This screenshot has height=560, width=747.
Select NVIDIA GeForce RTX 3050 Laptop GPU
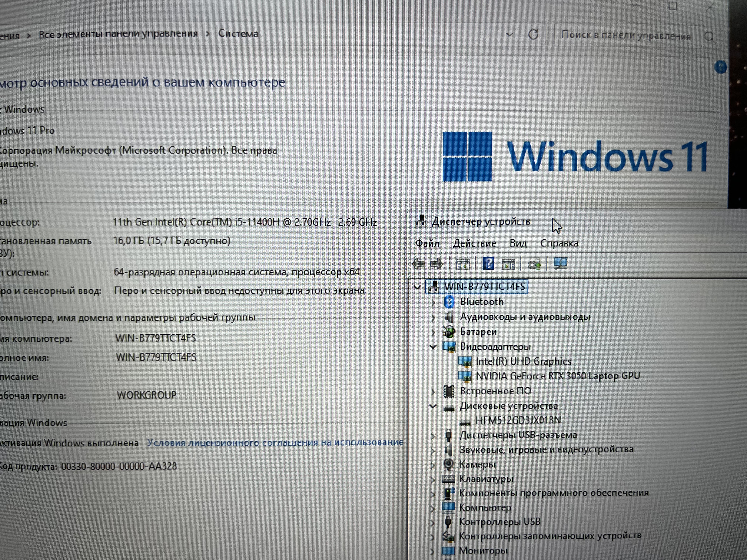(x=558, y=376)
